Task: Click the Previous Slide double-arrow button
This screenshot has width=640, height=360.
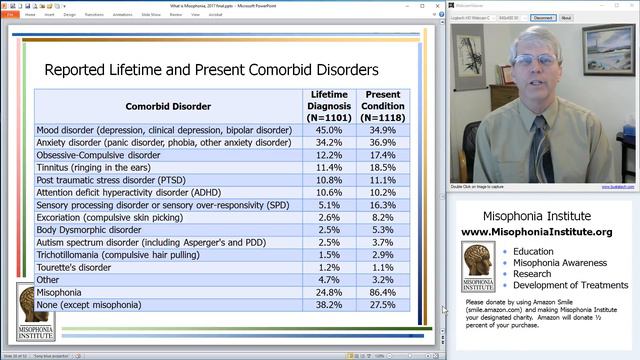Action: pyautogui.click(x=442, y=337)
